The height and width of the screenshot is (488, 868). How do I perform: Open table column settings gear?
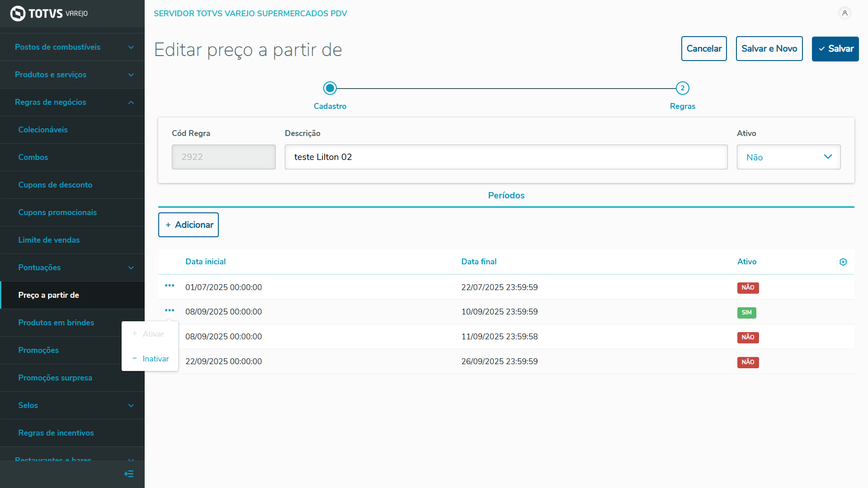tap(843, 262)
